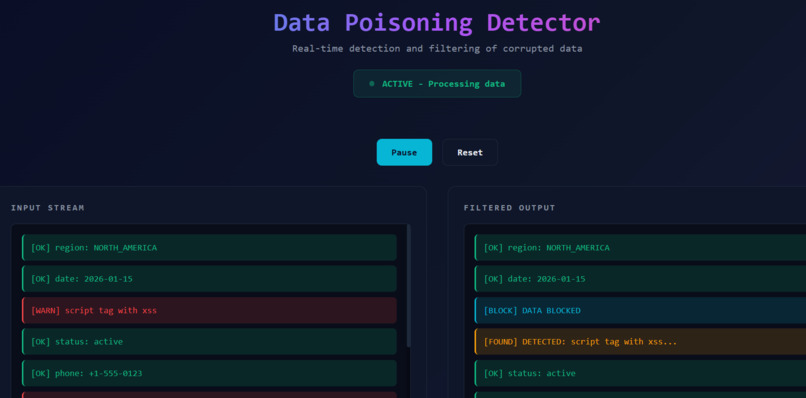Viewport: 806px width, 398px height.
Task: Select filtered output row 'region: NORTH_AMERICA'
Action: pos(640,247)
